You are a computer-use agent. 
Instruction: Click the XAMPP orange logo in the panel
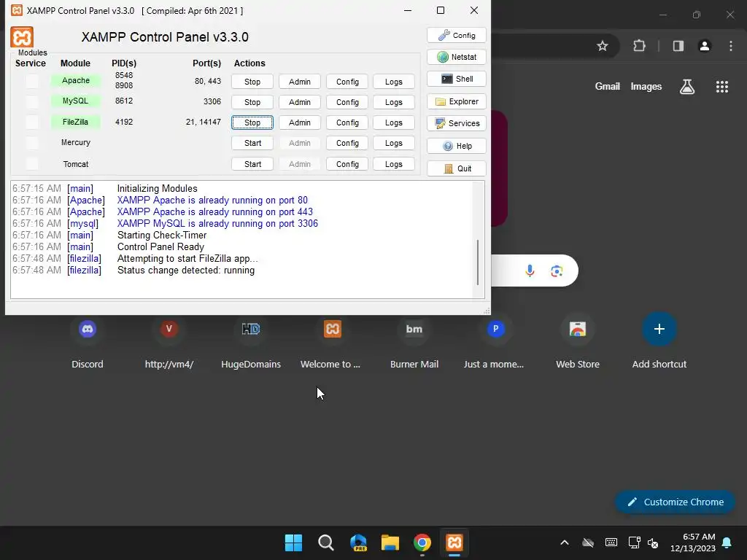pos(22,37)
